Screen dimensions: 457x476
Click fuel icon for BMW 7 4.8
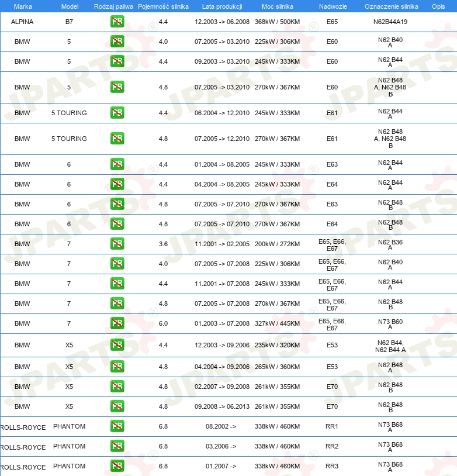117,303
